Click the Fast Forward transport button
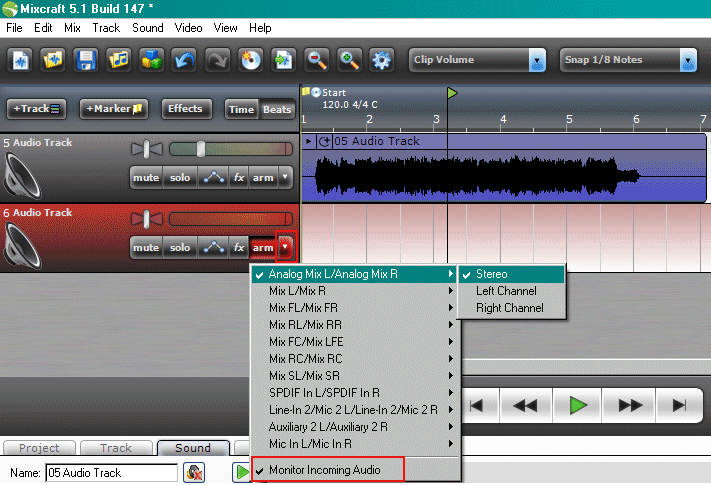711x485 pixels. click(629, 405)
